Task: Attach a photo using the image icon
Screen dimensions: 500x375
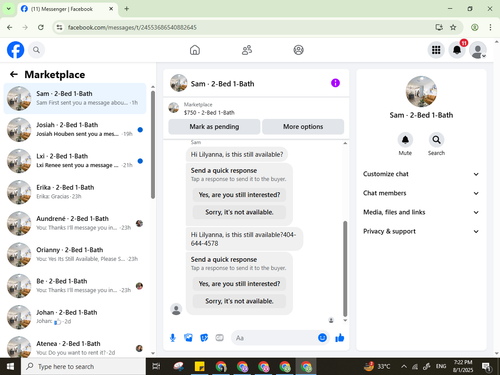Action: 188,338
